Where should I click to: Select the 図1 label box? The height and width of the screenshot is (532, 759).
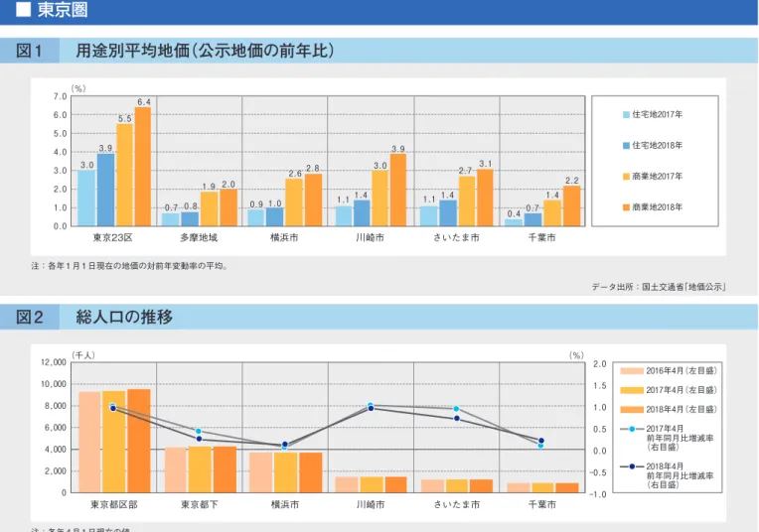(x=30, y=51)
